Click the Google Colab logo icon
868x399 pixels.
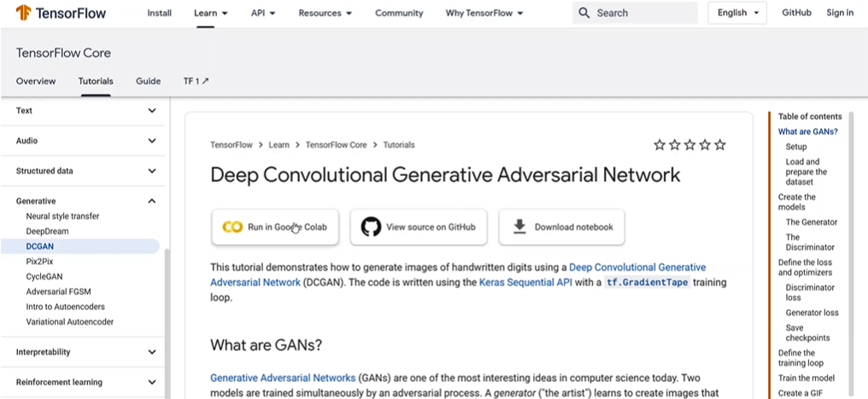[232, 227]
